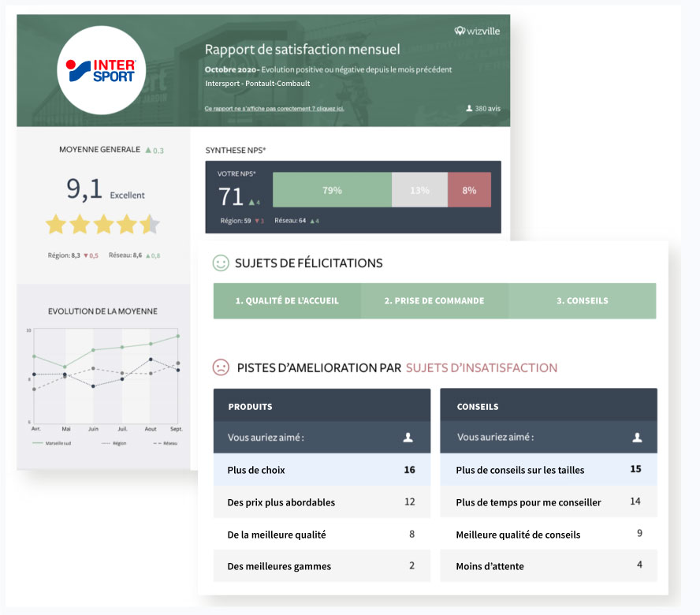The width and height of the screenshot is (700, 615).
Task: Click the Sujets d'insatisfaction pink link text
Action: [481, 367]
